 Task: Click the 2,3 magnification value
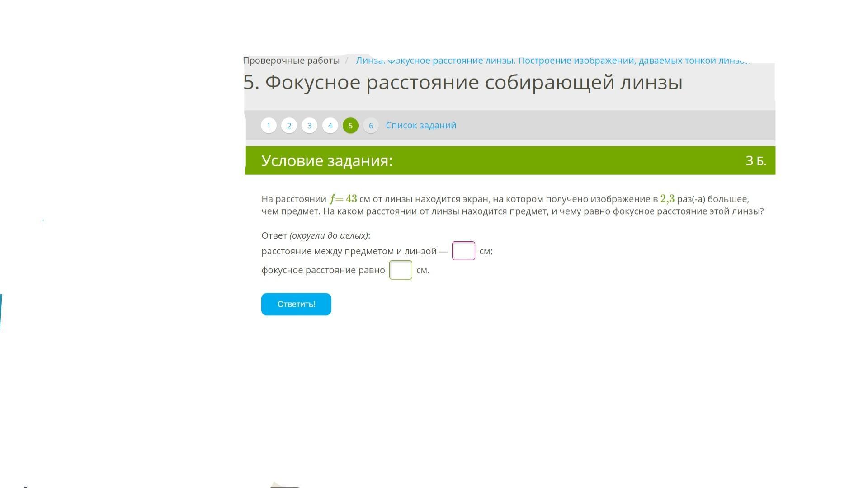click(x=667, y=199)
